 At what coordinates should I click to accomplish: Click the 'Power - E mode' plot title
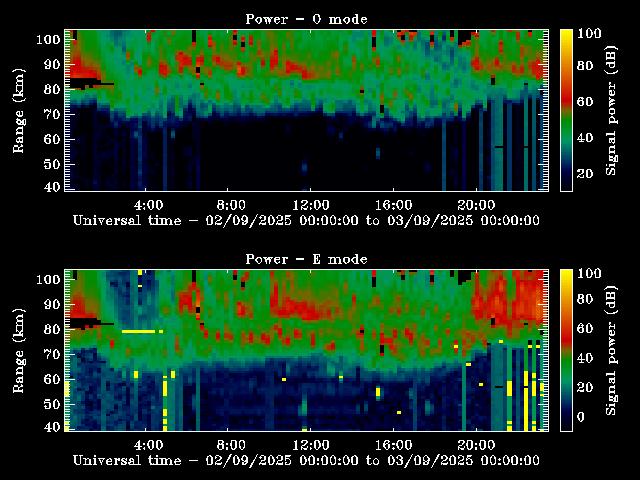coord(306,259)
